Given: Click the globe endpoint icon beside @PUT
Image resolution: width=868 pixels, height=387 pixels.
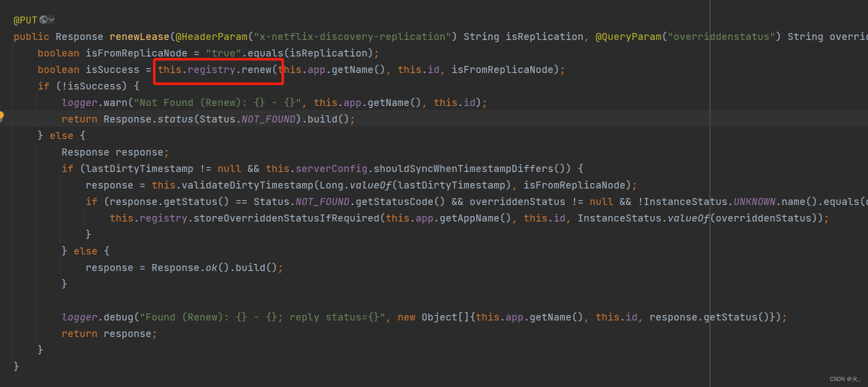Looking at the screenshot, I should (43, 19).
